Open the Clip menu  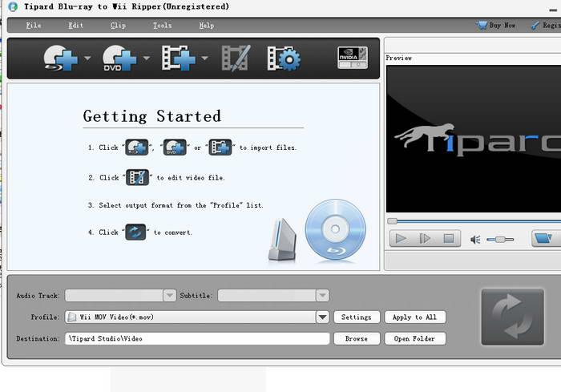tap(118, 26)
